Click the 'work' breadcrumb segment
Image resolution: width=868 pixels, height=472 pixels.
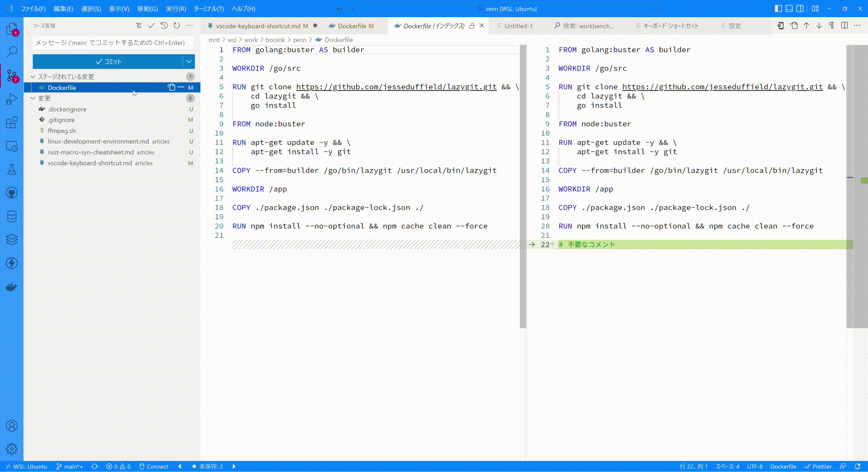(x=251, y=40)
